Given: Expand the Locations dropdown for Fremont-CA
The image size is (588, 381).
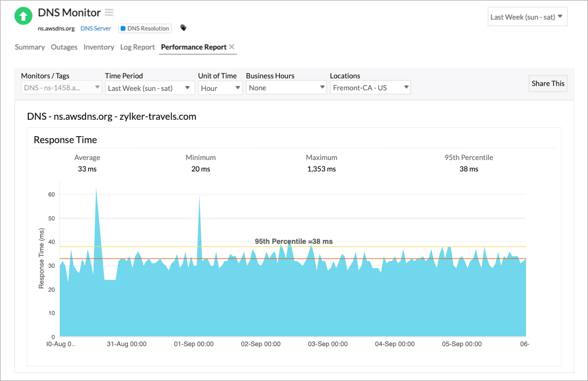Looking at the screenshot, I should tap(370, 87).
